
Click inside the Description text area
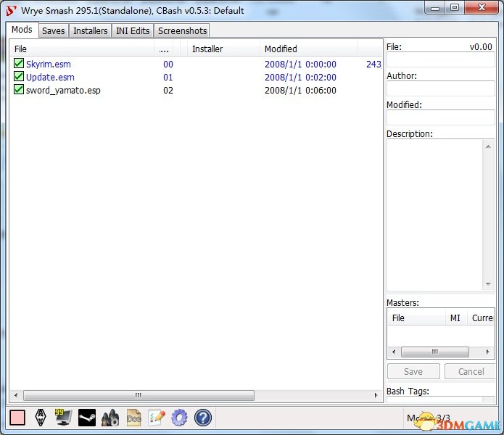[434, 215]
